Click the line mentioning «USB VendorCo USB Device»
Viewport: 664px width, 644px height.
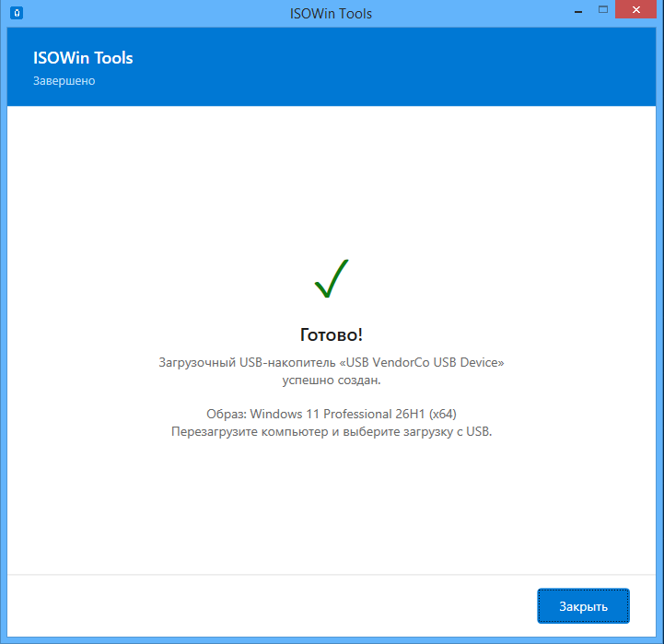(332, 363)
